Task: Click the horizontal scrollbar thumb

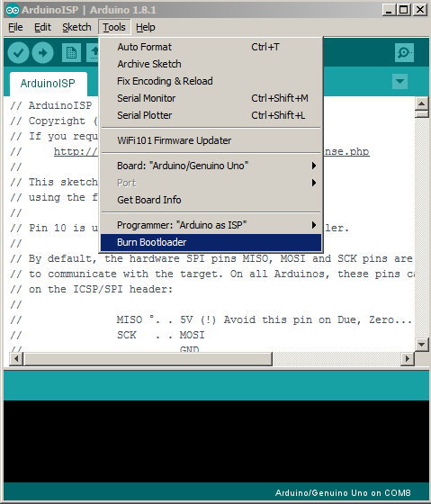Action: [x=148, y=358]
